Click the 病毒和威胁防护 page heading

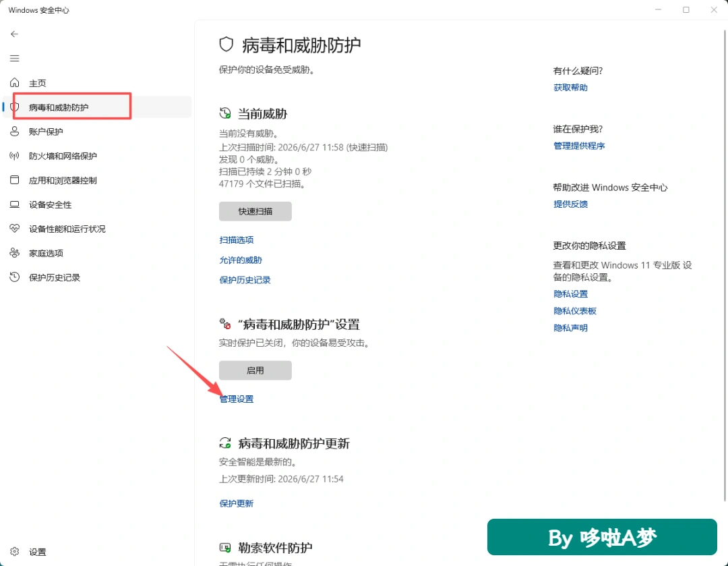(x=301, y=45)
